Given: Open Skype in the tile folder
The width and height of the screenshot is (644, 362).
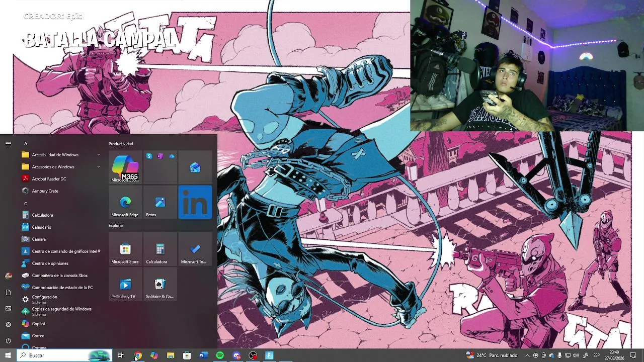Looking at the screenshot, I should [x=149, y=156].
